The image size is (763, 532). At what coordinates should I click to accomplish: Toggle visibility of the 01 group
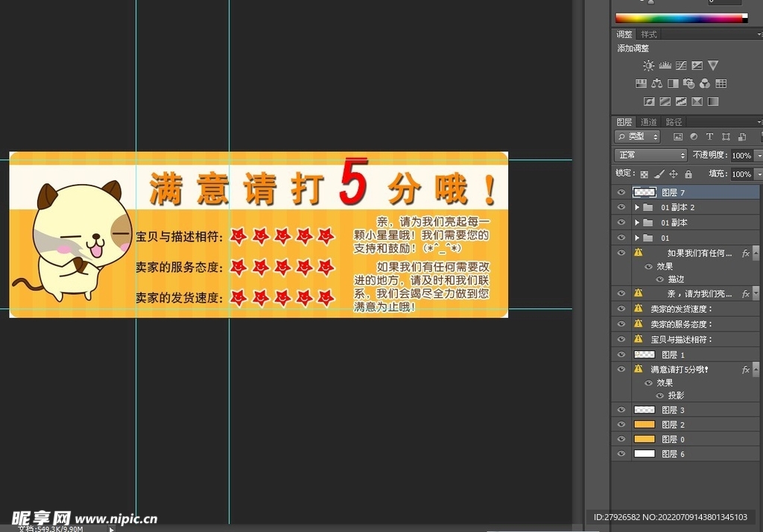621,238
